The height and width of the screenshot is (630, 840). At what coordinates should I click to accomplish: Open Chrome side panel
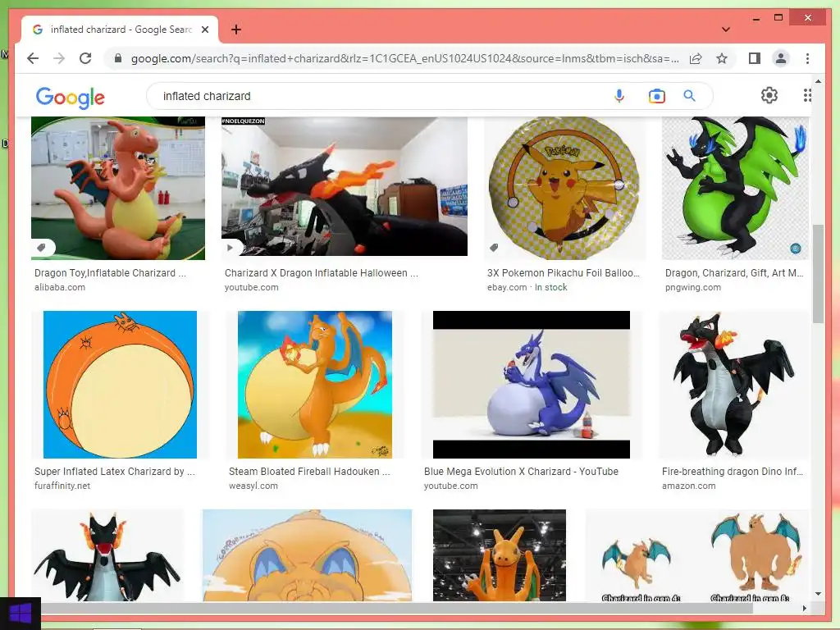click(x=755, y=58)
